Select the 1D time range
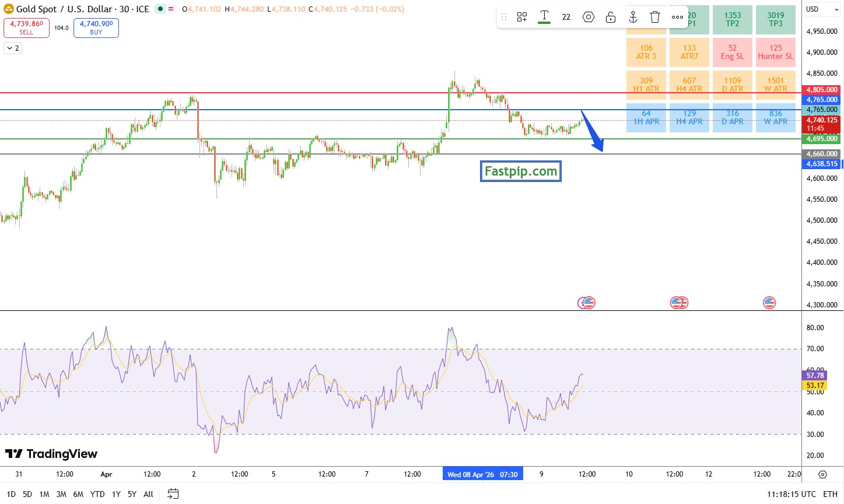 pyautogui.click(x=11, y=494)
